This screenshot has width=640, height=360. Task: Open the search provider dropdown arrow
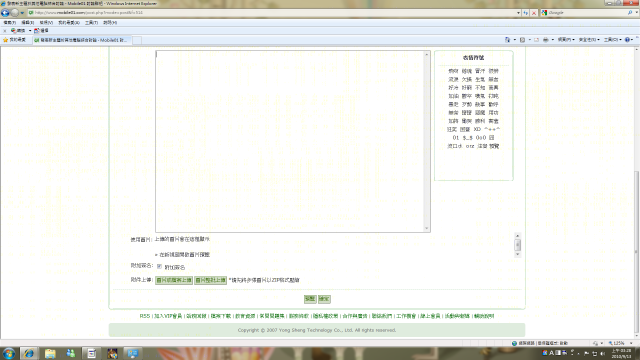(x=636, y=13)
